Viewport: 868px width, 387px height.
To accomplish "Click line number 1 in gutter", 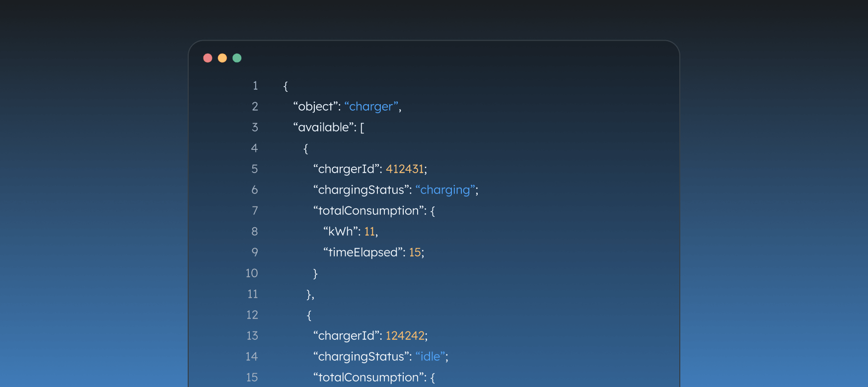I will tap(255, 86).
